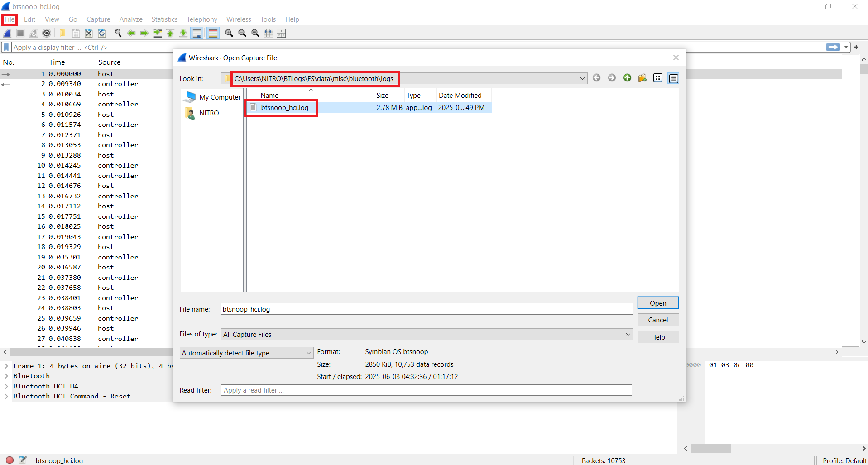Screen dimensions: 868x465
Task: Expand the Frame 1 tree row
Action: pyautogui.click(x=6, y=366)
